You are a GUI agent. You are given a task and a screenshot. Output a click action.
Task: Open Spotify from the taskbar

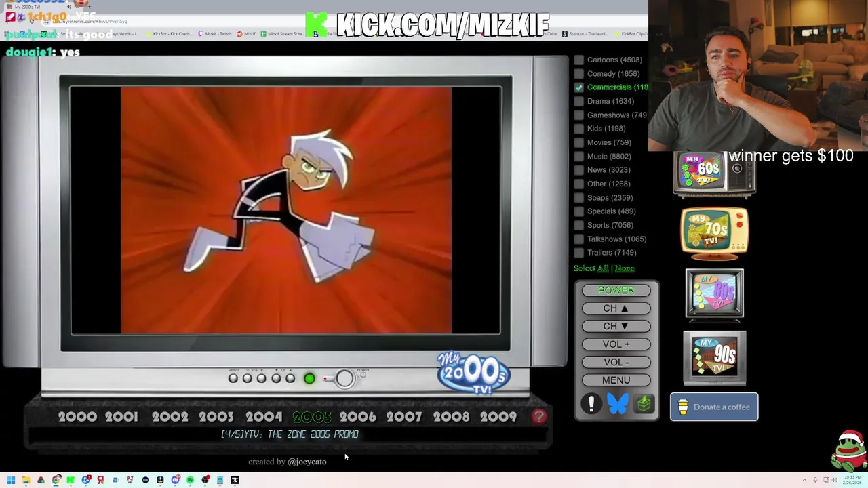(x=190, y=480)
